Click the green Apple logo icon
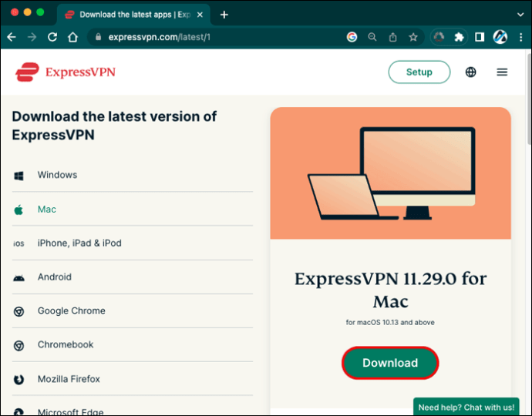Image resolution: width=532 pixels, height=416 pixels. (19, 210)
